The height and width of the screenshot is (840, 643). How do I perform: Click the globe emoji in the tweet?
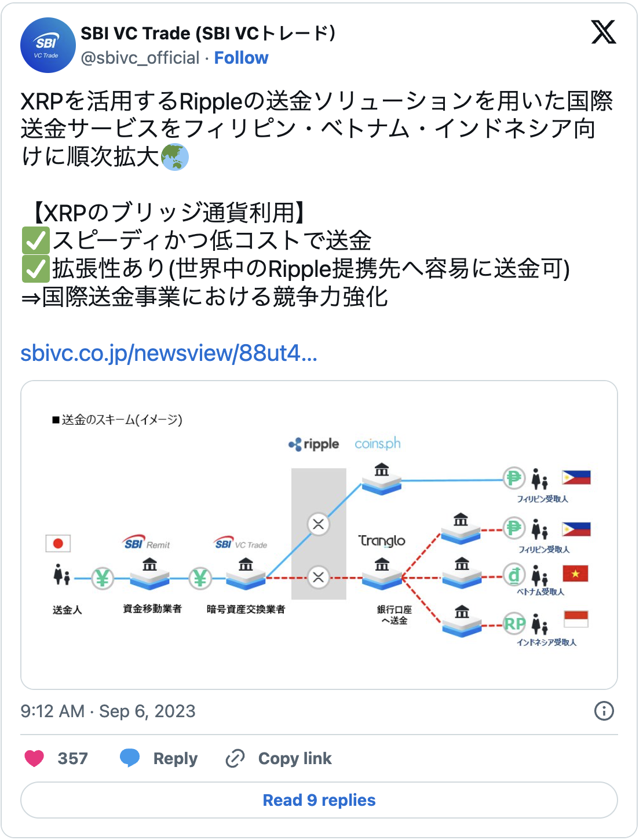[174, 157]
